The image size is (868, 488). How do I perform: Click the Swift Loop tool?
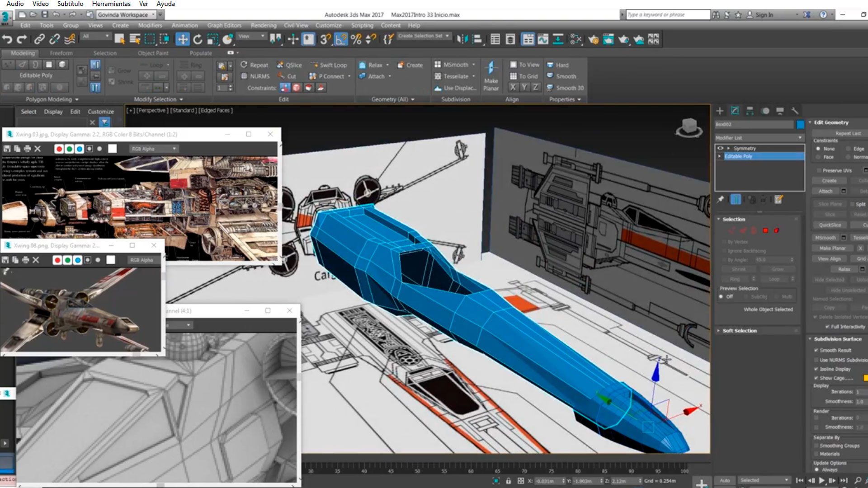click(329, 65)
